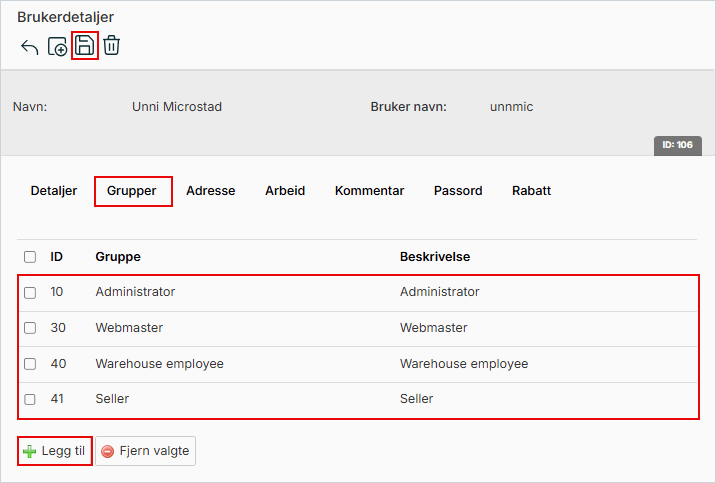Toggle the select-all checkbox in header

click(x=30, y=257)
